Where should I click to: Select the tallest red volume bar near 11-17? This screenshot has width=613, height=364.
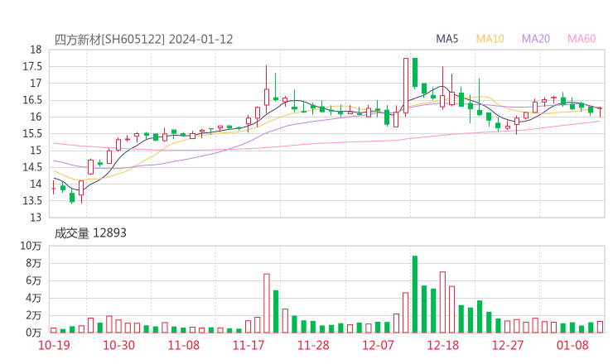267,303
